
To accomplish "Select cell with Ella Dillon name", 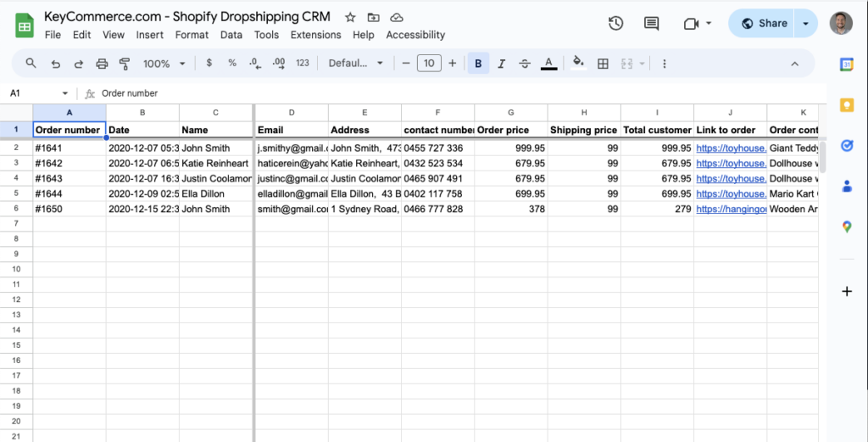I will 215,194.
